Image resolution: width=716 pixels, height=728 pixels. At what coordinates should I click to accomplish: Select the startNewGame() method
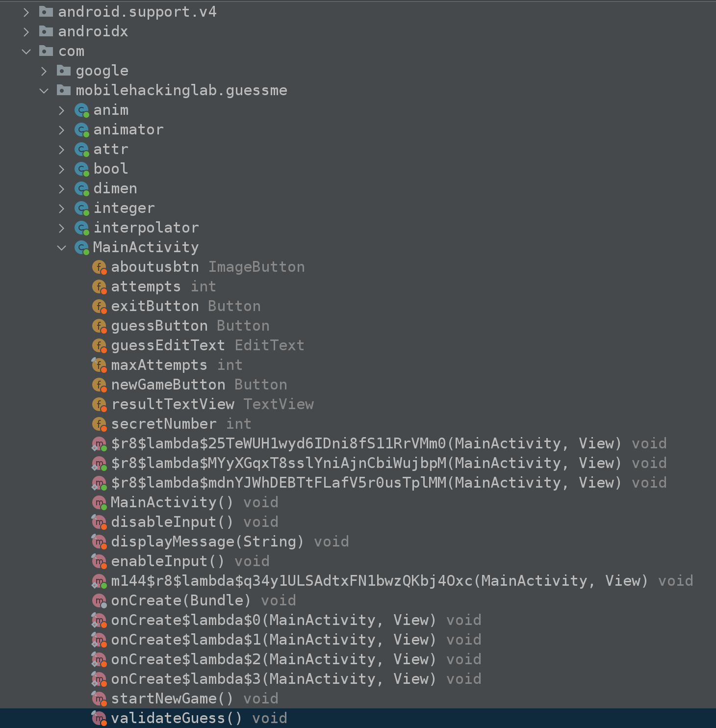tap(172, 699)
